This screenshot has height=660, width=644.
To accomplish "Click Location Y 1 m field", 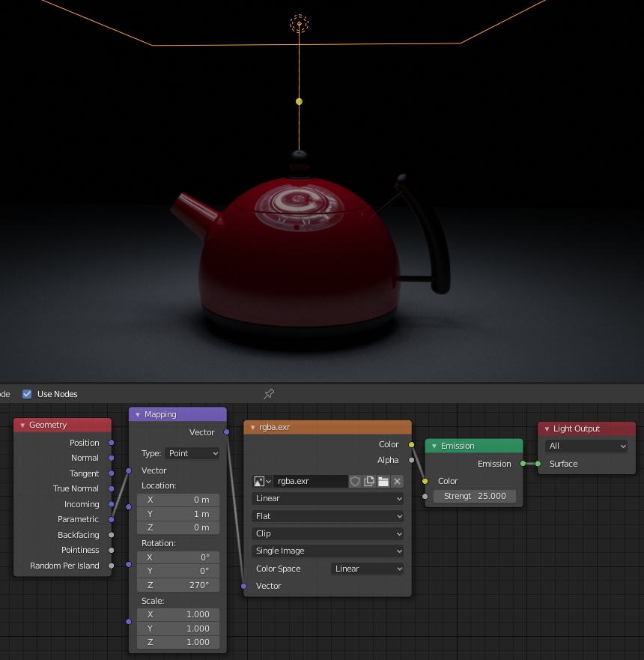I will (178, 514).
